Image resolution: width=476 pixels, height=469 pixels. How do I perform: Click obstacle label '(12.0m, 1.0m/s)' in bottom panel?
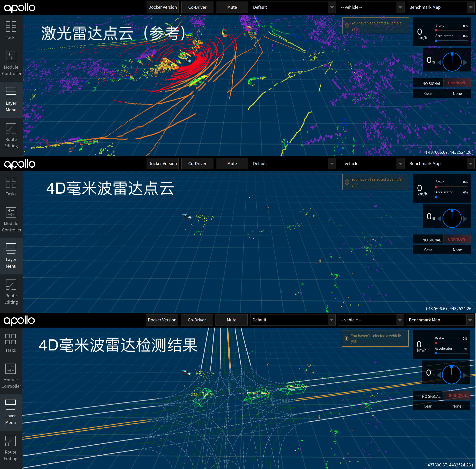pos(202,394)
